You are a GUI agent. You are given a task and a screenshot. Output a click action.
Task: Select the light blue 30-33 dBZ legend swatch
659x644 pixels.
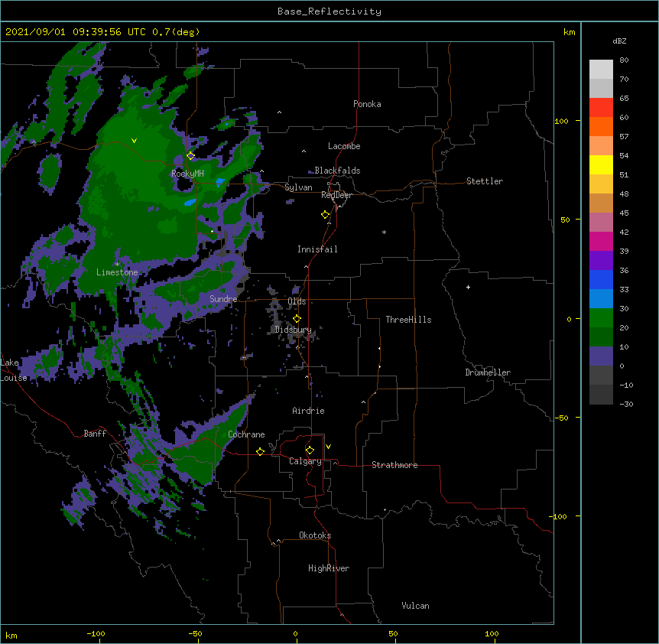(601, 298)
